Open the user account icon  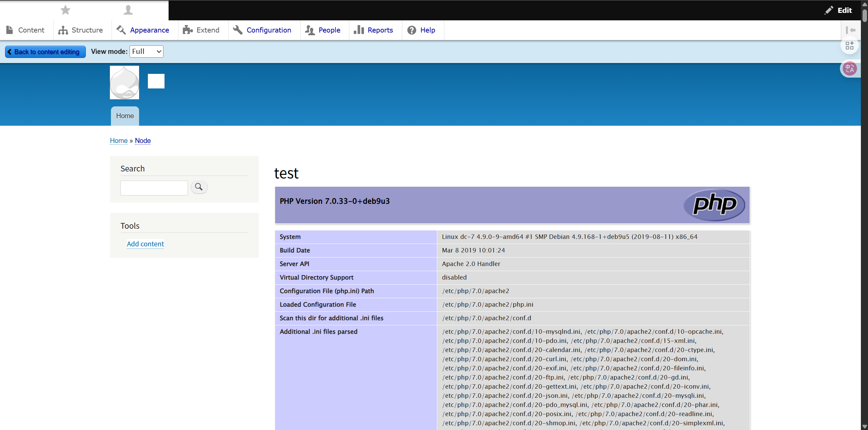tap(128, 10)
